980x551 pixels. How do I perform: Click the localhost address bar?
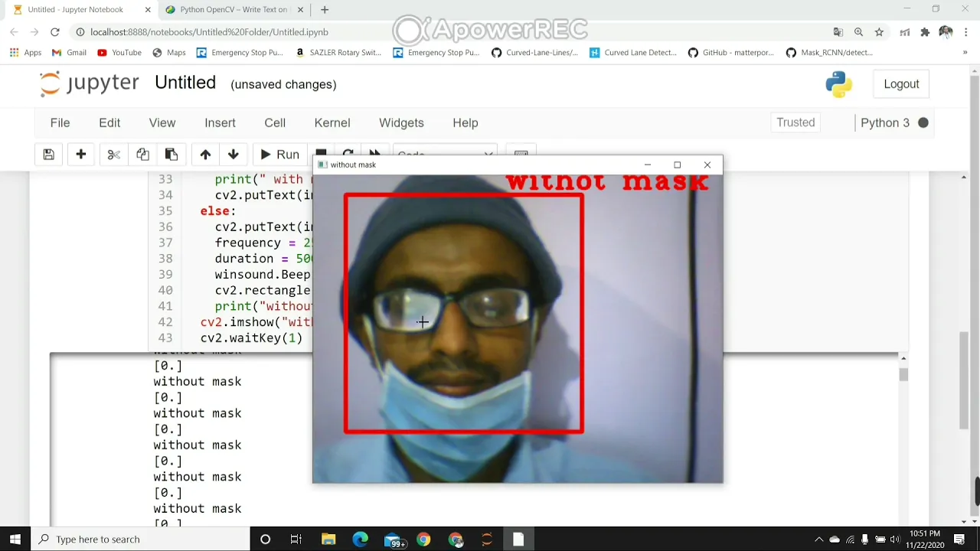(x=452, y=32)
